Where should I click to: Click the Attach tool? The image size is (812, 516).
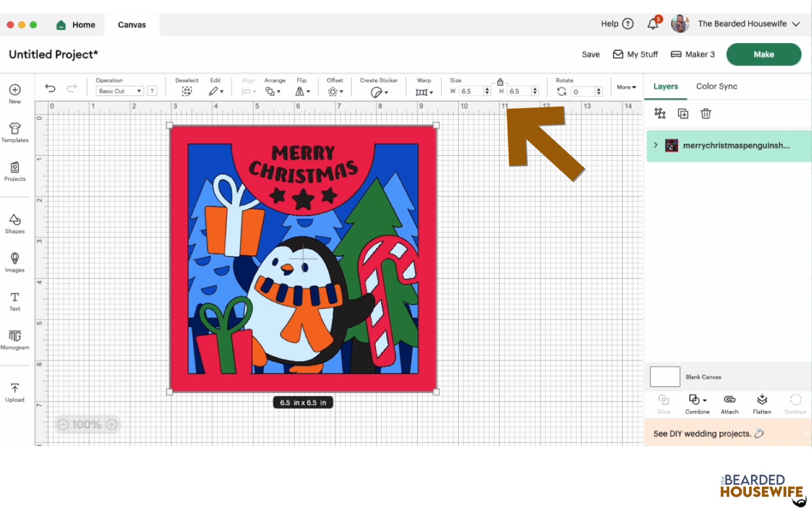point(730,404)
